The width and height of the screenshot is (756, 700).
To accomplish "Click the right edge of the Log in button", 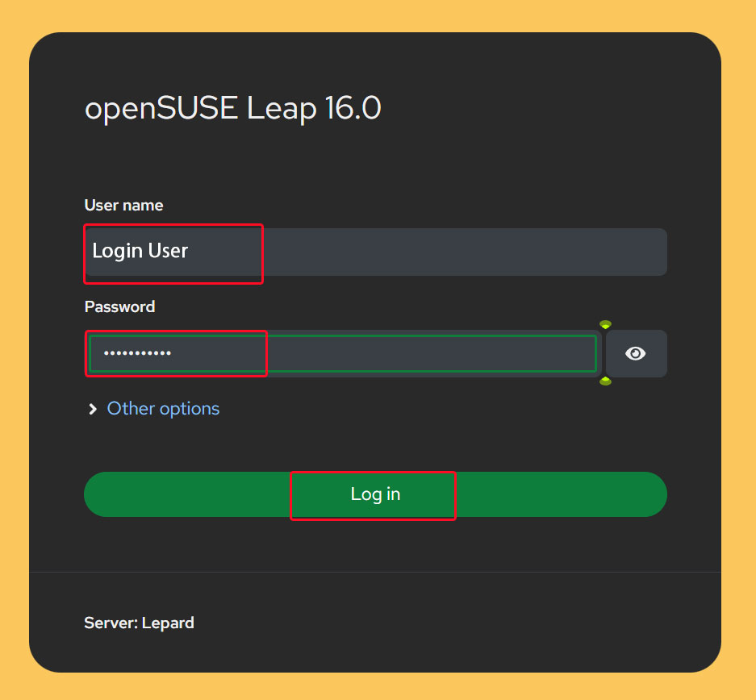I will (x=649, y=494).
